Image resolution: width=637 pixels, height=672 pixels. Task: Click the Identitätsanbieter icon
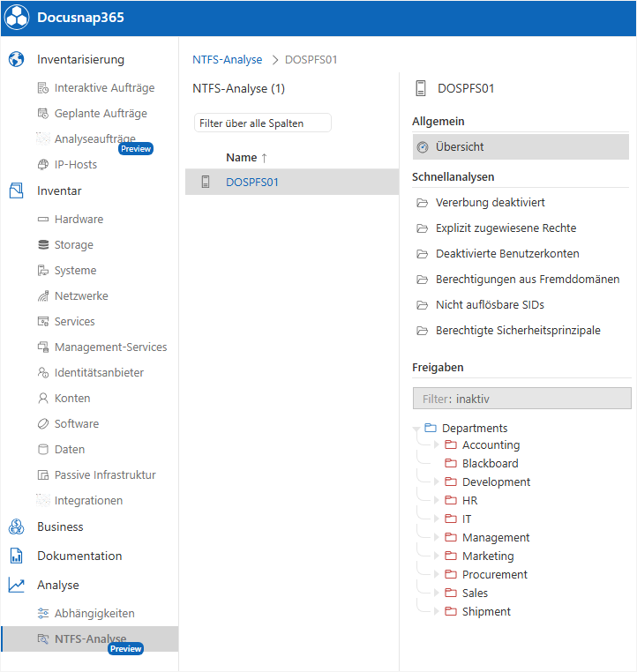[x=43, y=373]
